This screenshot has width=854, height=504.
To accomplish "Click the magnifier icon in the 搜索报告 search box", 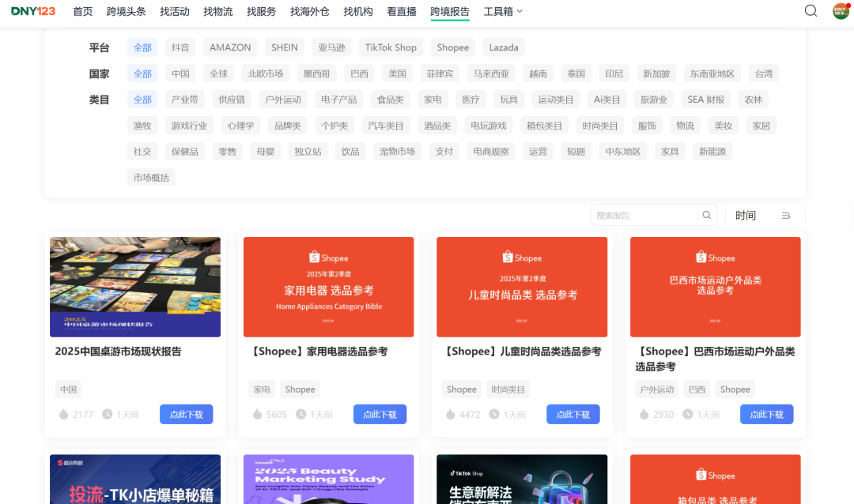I will point(706,215).
